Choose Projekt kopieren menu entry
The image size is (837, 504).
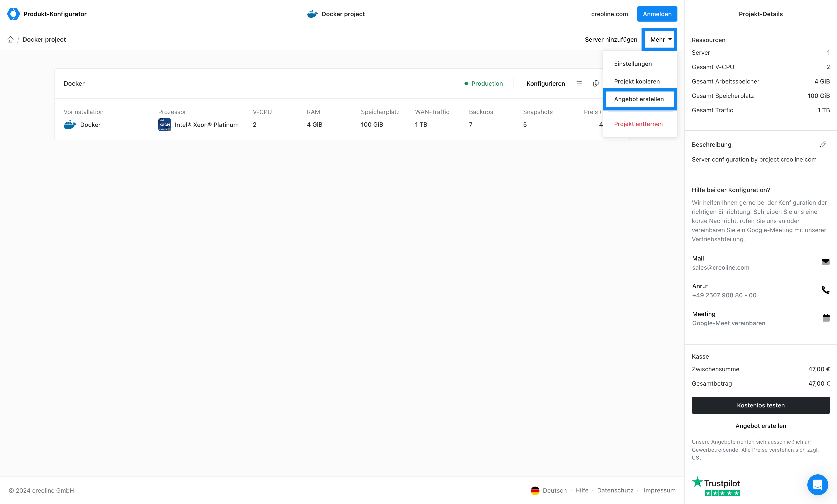click(x=637, y=82)
